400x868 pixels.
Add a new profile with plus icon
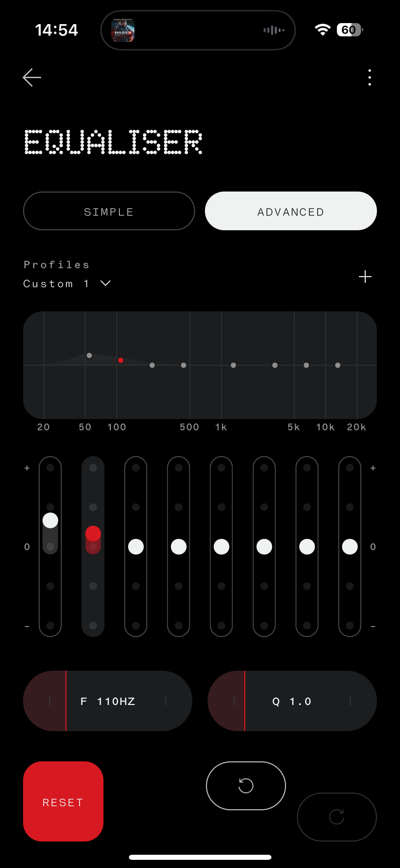click(365, 277)
